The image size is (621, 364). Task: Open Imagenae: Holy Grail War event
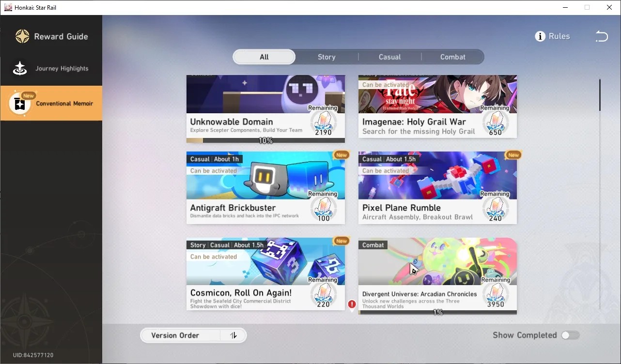click(437, 106)
